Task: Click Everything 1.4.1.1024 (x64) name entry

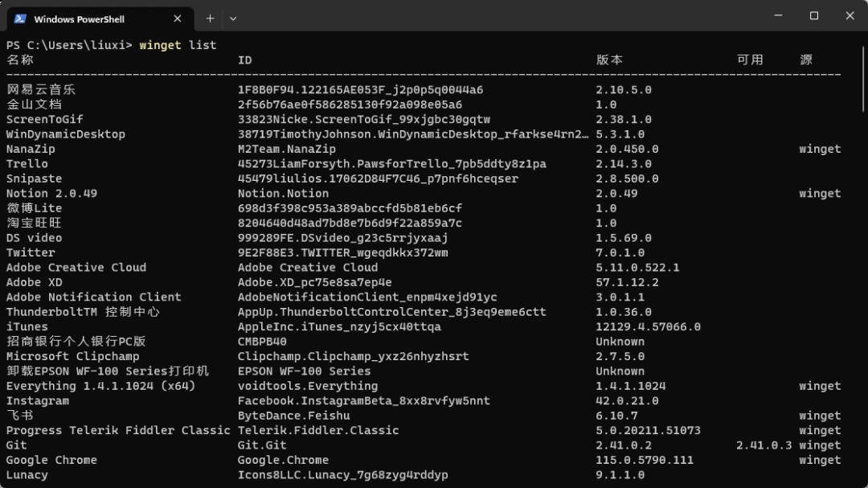Action: pyautogui.click(x=100, y=386)
